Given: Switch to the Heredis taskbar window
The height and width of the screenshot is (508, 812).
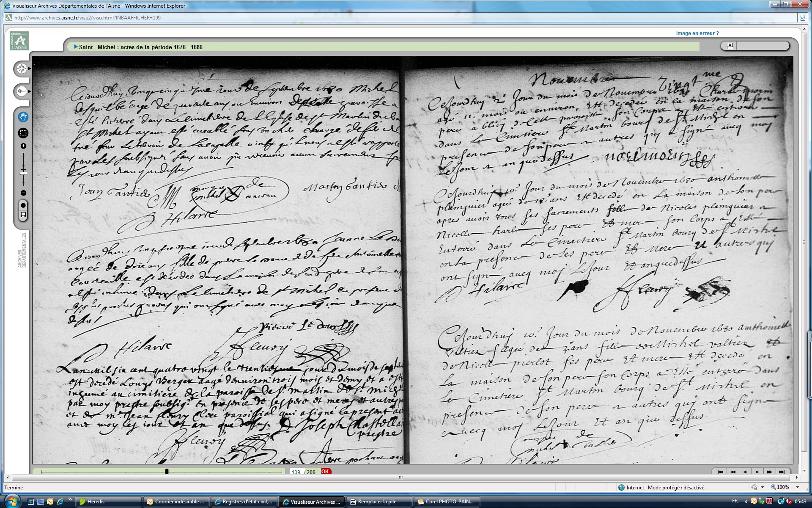Looking at the screenshot, I should (x=109, y=502).
